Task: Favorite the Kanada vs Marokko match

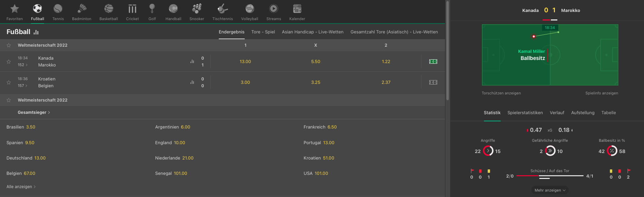Action: coord(9,62)
